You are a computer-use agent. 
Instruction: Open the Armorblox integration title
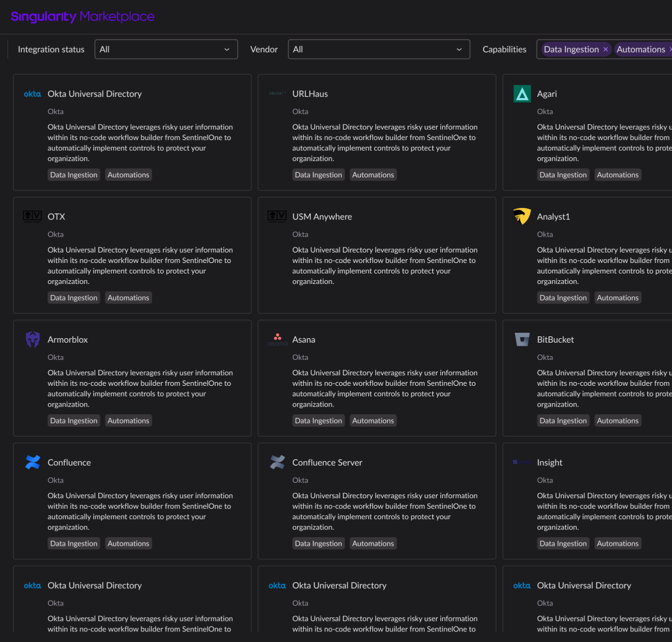click(68, 340)
